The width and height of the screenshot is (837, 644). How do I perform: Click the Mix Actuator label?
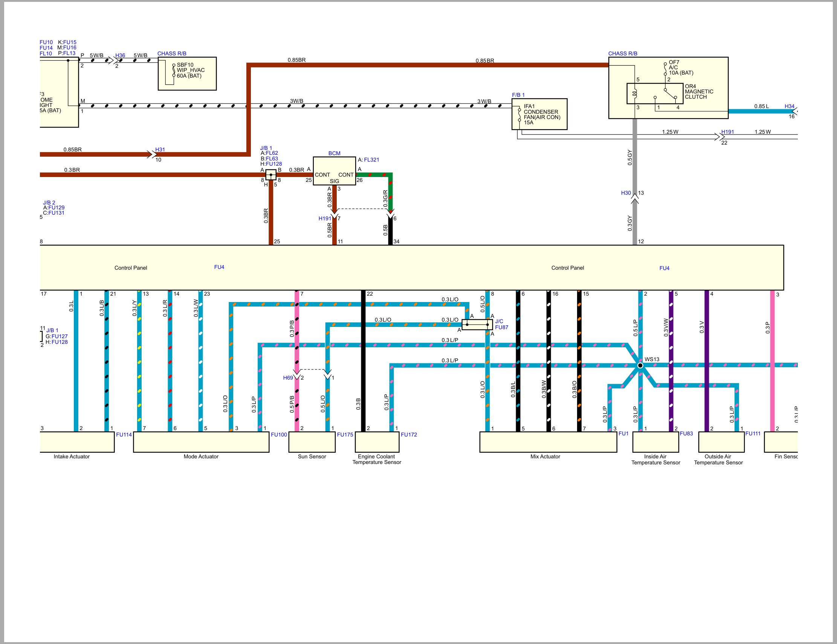point(545,457)
